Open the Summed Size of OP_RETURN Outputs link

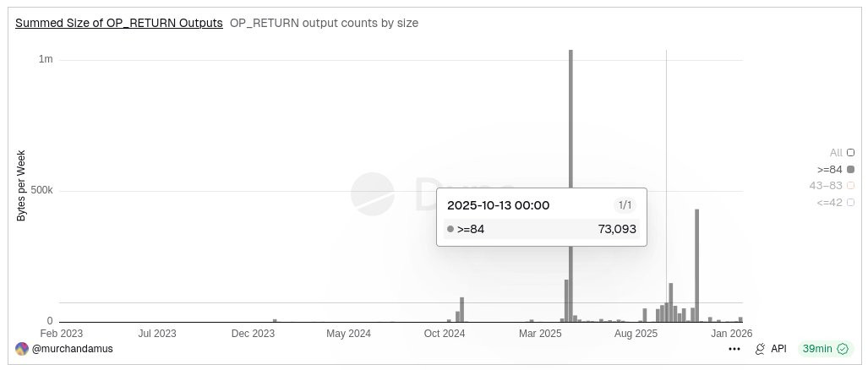pyautogui.click(x=119, y=23)
